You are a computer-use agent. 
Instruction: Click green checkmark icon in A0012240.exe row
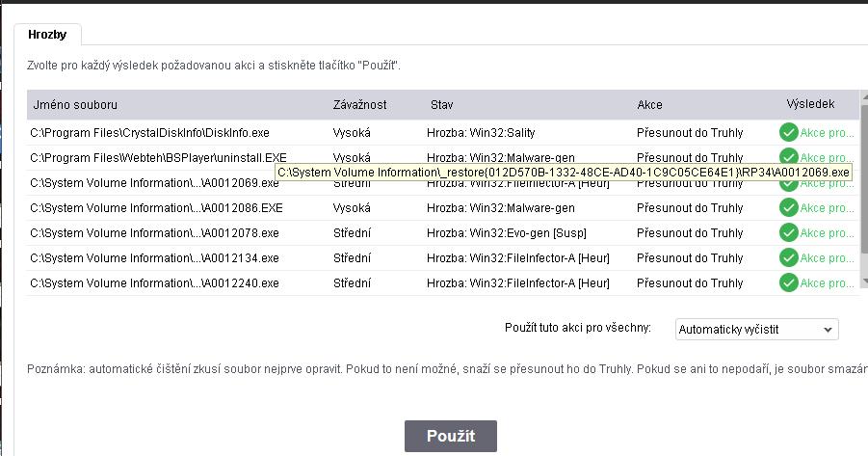(788, 282)
